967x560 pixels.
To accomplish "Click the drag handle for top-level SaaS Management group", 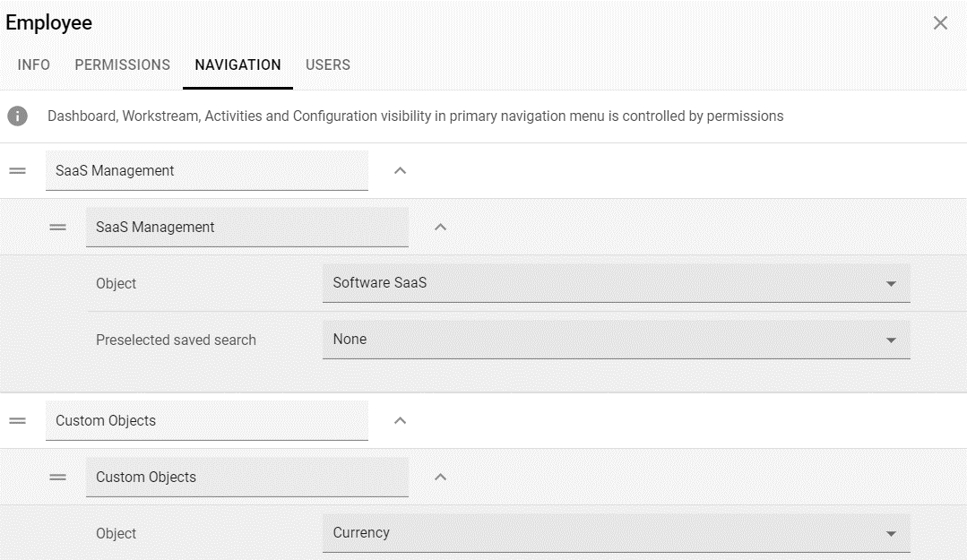I will point(17,171).
